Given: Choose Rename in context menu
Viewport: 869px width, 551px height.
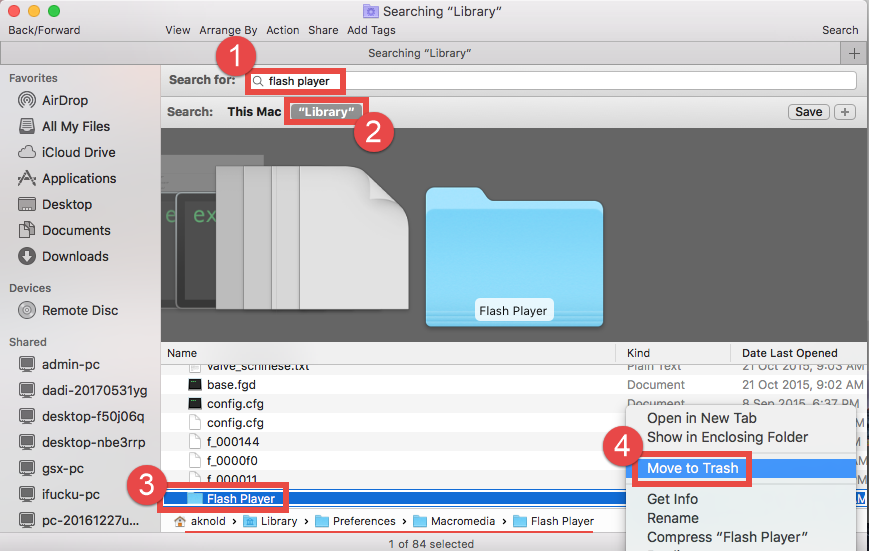Looking at the screenshot, I should (x=672, y=518).
